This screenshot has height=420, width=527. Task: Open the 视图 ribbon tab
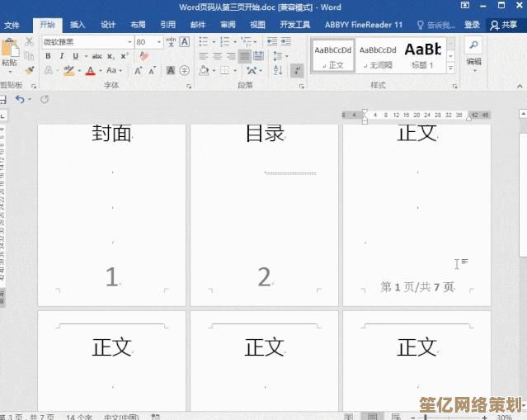[257, 25]
